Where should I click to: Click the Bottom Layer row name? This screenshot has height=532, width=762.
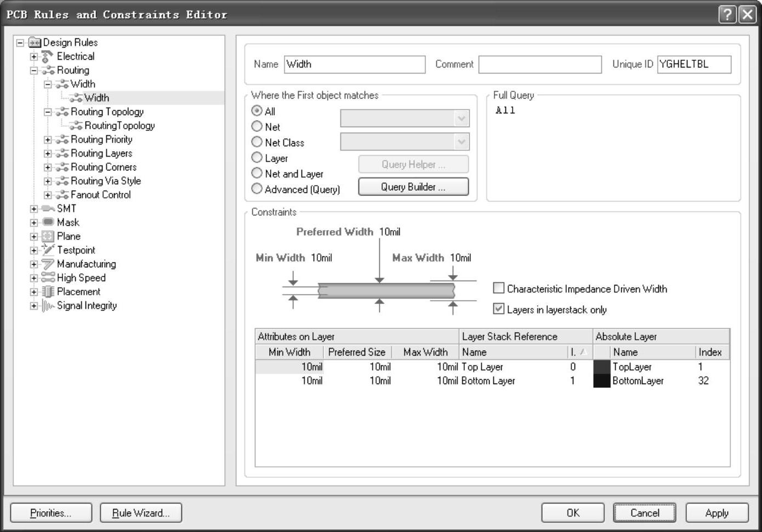pyautogui.click(x=488, y=381)
